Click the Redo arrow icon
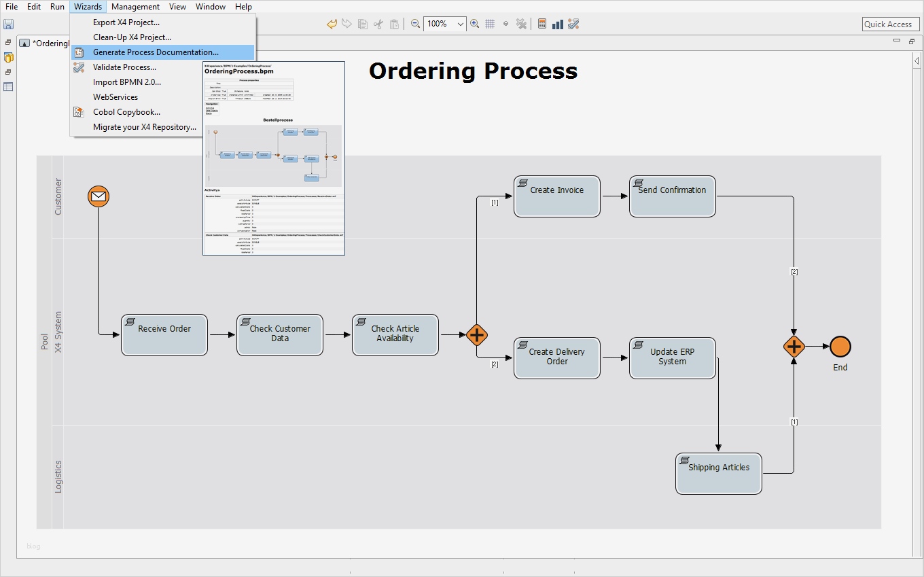Image resolution: width=924 pixels, height=577 pixels. 346,24
